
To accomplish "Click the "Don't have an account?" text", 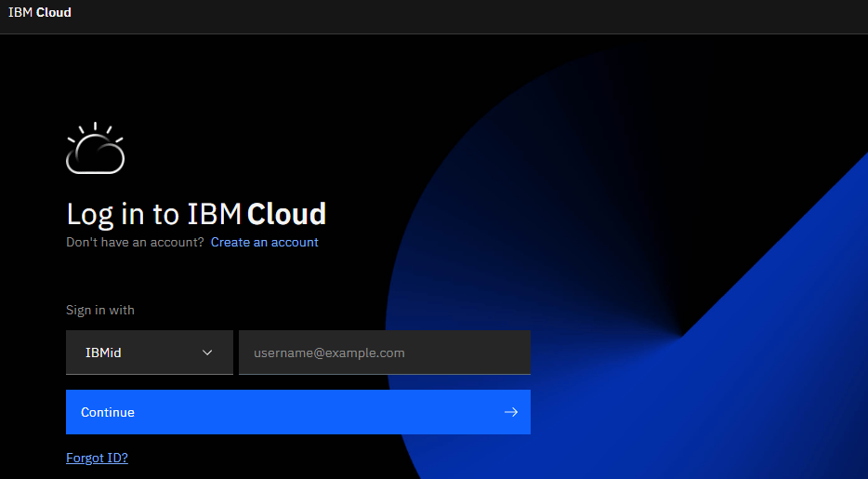I will 135,242.
